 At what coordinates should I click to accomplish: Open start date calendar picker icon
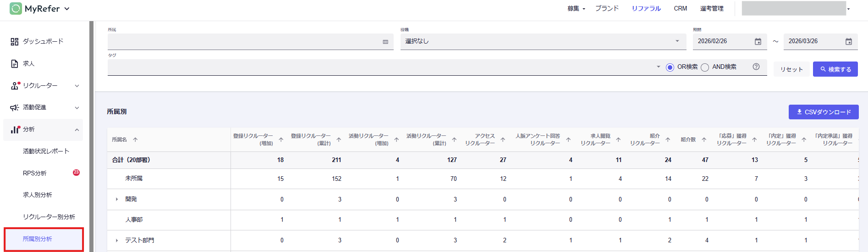(x=758, y=42)
